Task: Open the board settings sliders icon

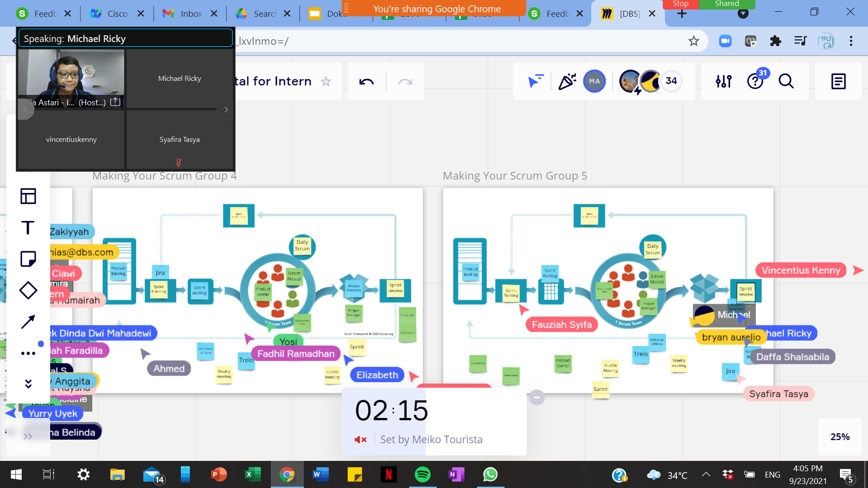Action: pos(723,81)
